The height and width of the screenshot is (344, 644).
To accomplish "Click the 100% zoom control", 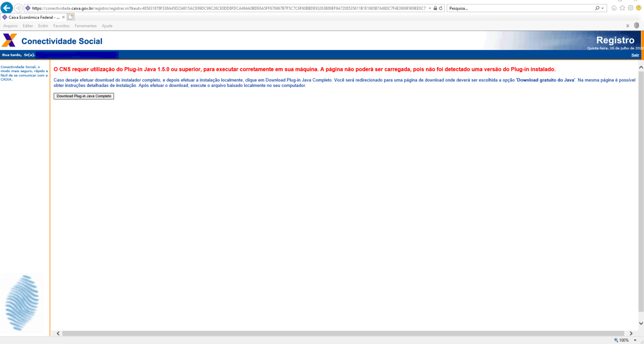I will [x=625, y=340].
